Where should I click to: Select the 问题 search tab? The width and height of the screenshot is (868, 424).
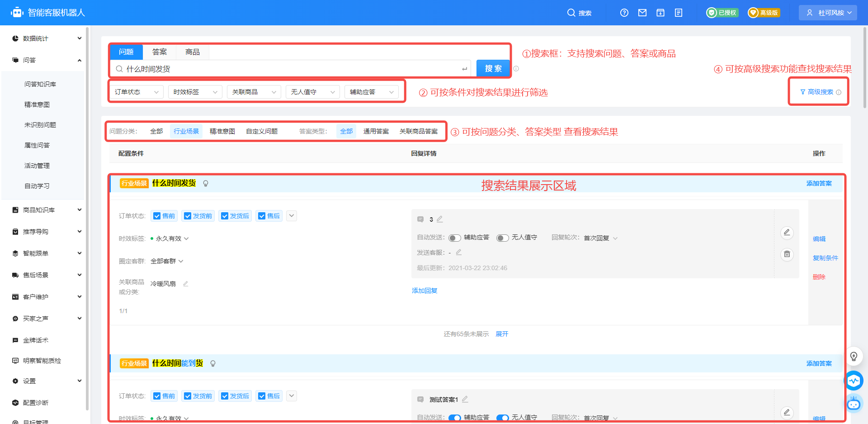[126, 52]
